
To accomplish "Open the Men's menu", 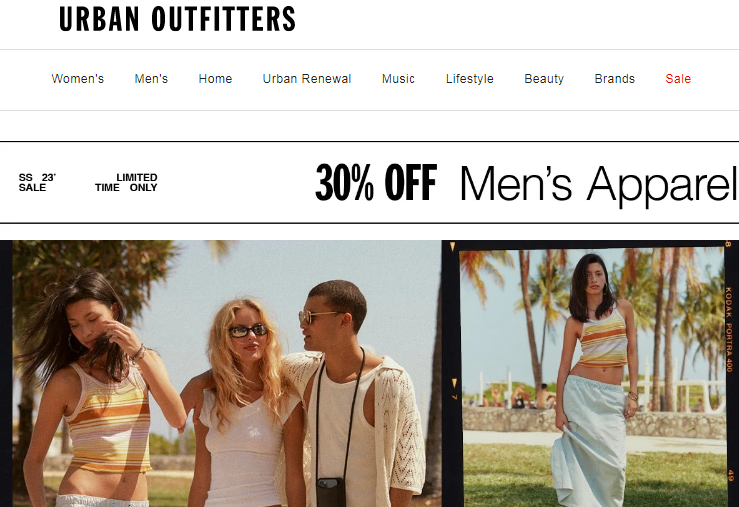I will pyautogui.click(x=151, y=79).
